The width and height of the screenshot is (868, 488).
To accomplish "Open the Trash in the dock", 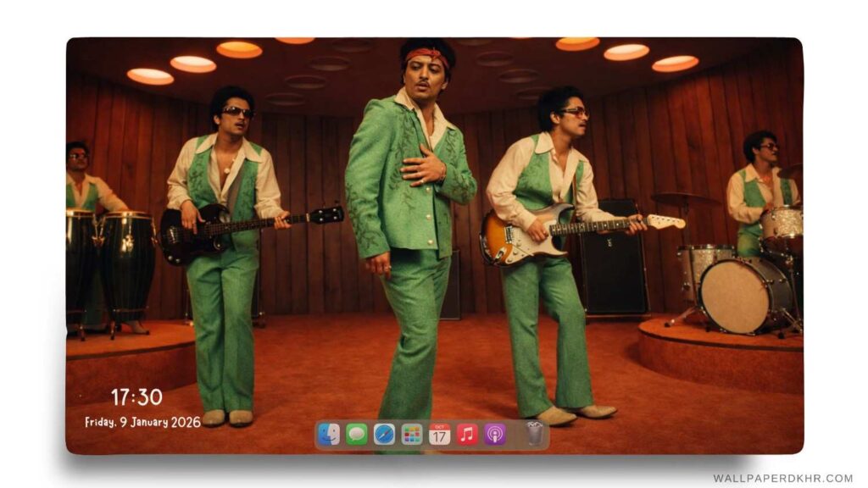I will (x=534, y=434).
